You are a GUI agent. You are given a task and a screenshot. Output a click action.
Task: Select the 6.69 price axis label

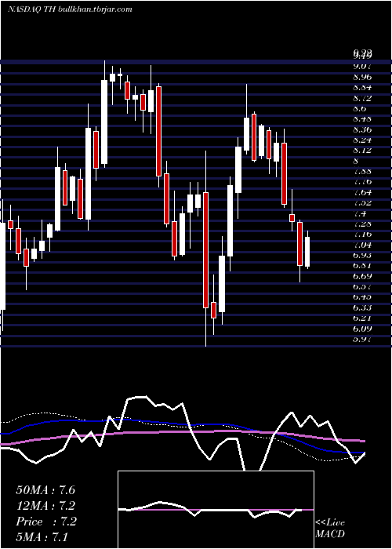point(362,276)
